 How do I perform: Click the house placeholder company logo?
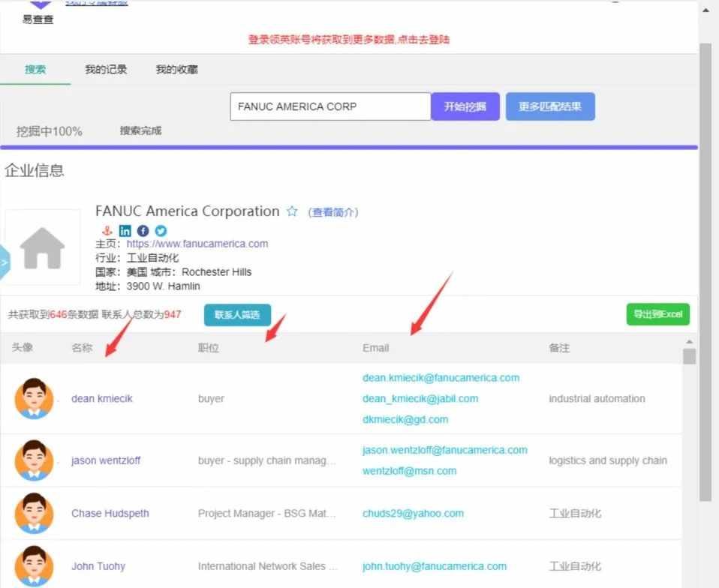(x=42, y=247)
